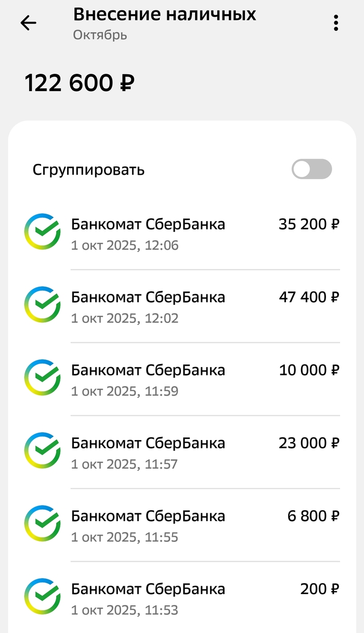The width and height of the screenshot is (364, 633).
Task: Tap the back arrow icon
Action: pos(28,23)
